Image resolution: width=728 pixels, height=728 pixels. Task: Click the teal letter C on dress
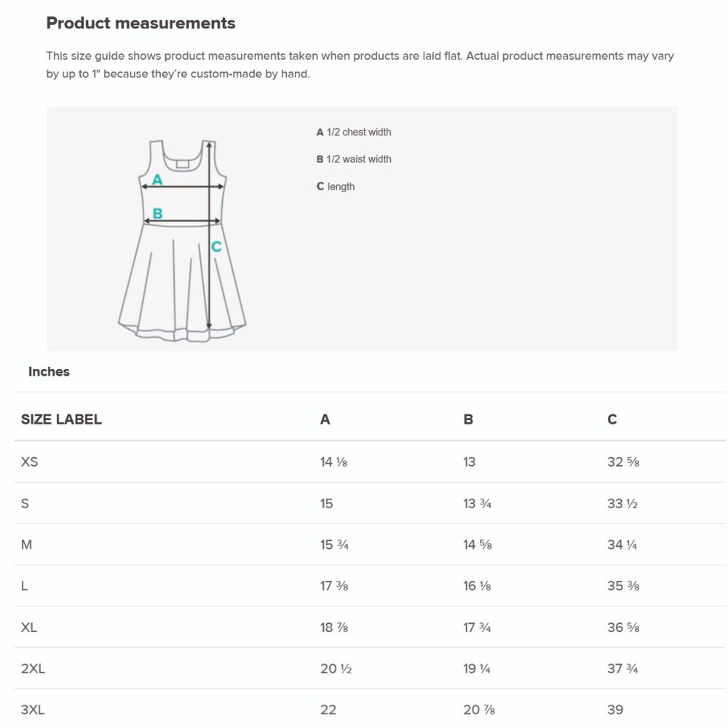(x=216, y=247)
